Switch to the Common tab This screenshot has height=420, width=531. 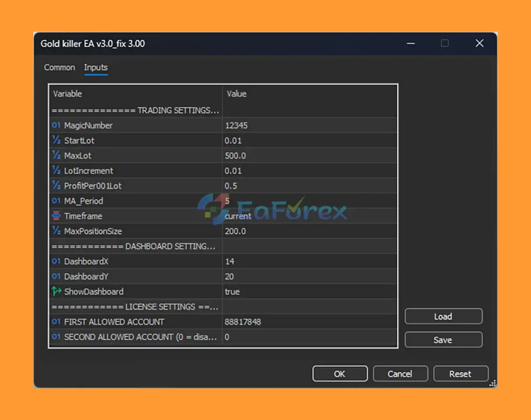(59, 67)
